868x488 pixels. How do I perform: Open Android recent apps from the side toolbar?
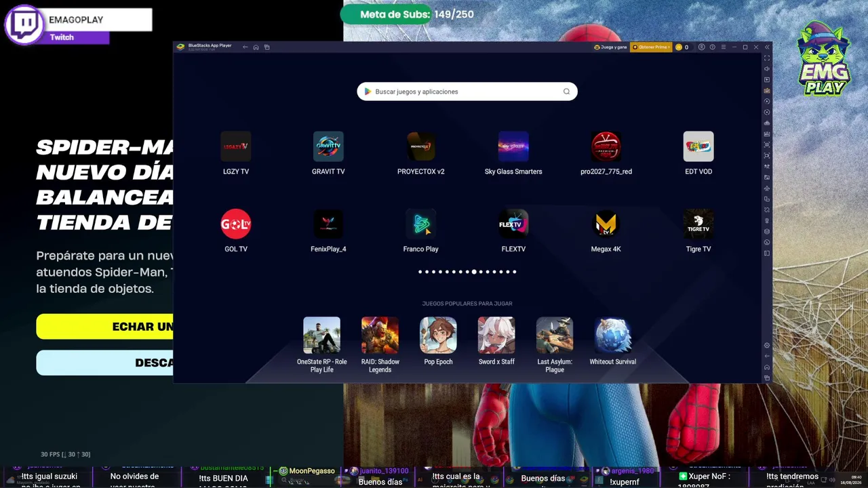(767, 378)
